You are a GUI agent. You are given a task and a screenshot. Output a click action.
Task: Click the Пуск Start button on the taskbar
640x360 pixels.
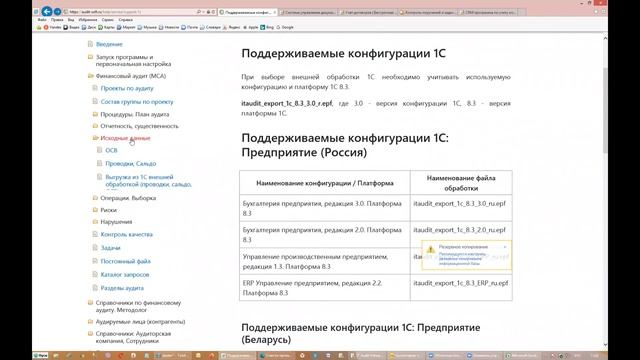pos(40,356)
